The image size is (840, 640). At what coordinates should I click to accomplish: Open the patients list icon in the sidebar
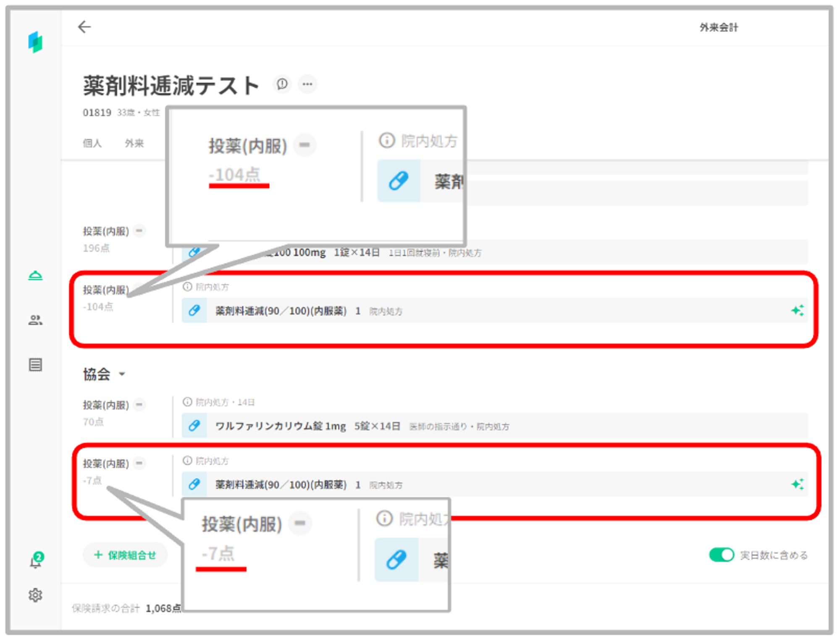(x=35, y=320)
